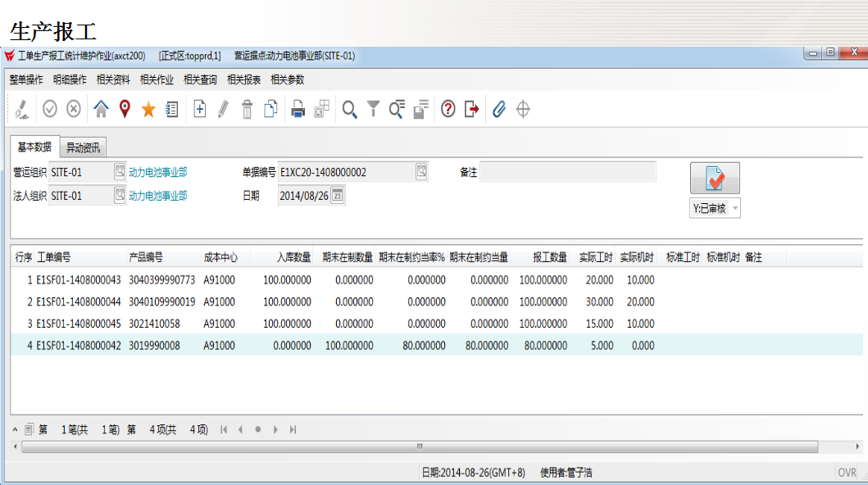
Task: Switch to the 异动资讯 tab
Action: point(83,147)
